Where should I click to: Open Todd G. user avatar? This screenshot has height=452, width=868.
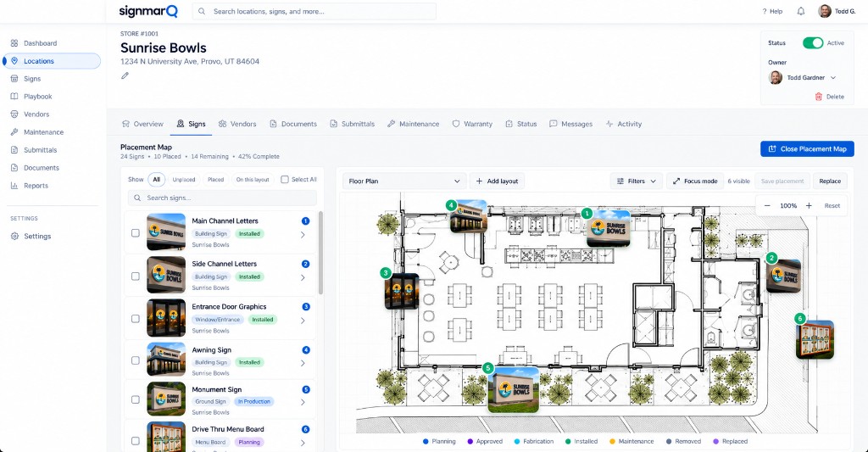[825, 11]
